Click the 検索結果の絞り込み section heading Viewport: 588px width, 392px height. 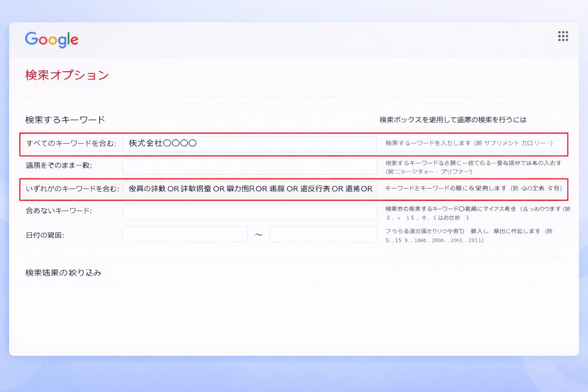63,273
